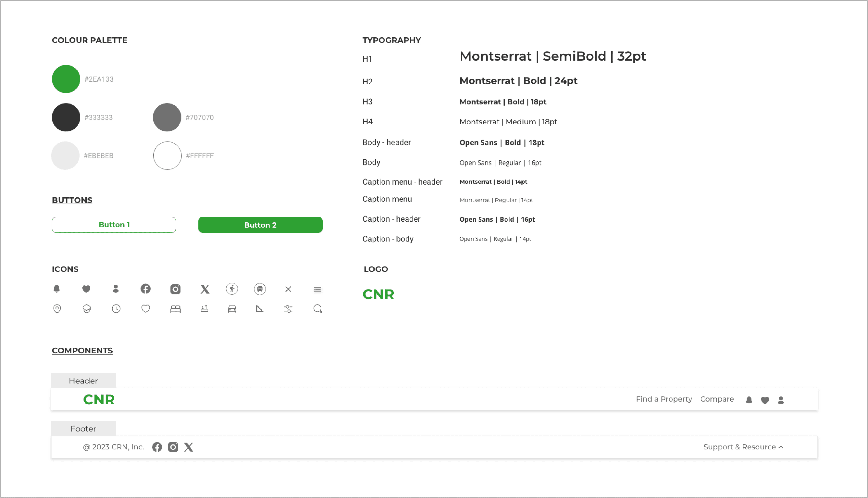The image size is (868, 498).
Task: Click the outlined Button 1
Action: click(x=114, y=225)
